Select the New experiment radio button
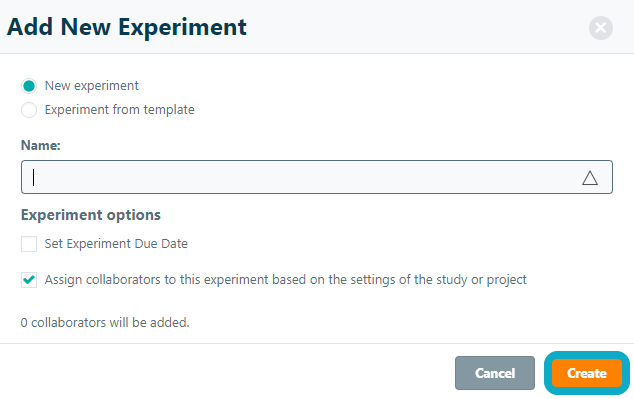Screen dimensions: 634x399 click(29, 86)
